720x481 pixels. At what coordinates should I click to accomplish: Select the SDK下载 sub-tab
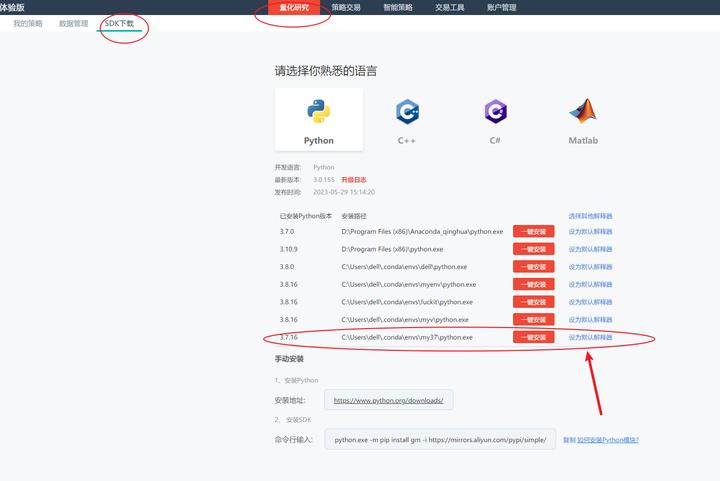(119, 23)
